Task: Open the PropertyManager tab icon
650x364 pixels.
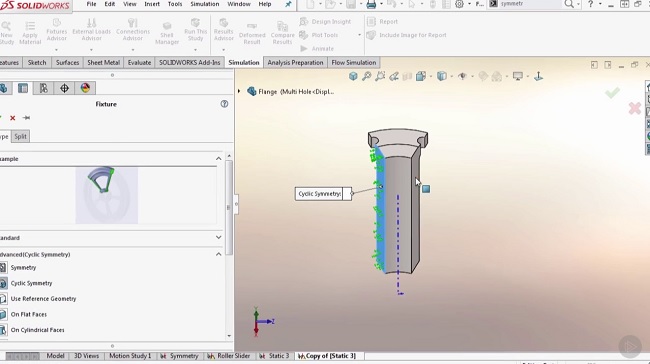Action: pos(23,88)
